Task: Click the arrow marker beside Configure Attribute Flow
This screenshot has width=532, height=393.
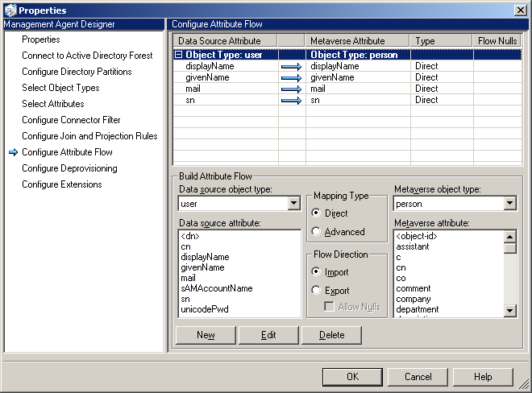Action: [x=13, y=152]
